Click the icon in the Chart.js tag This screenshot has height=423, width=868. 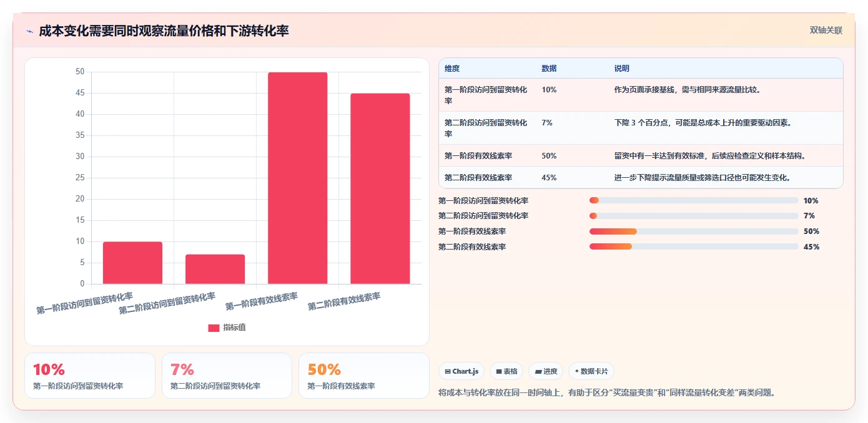click(x=448, y=371)
